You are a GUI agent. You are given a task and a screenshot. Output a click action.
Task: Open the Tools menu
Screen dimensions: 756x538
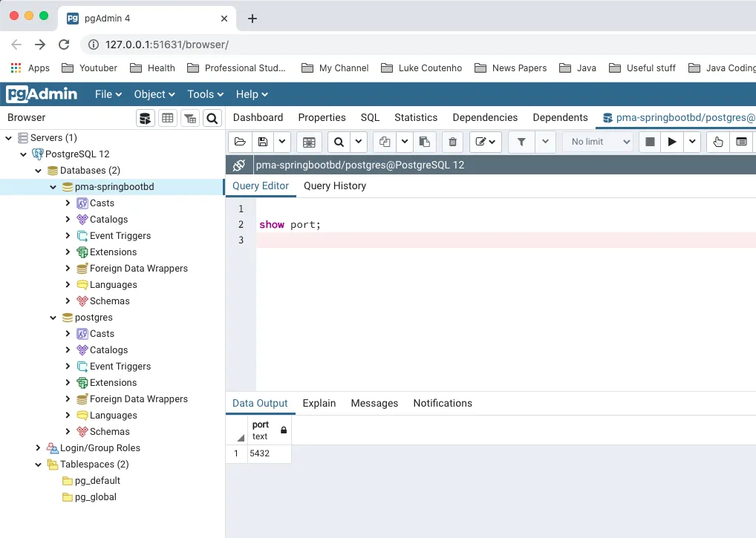(206, 94)
